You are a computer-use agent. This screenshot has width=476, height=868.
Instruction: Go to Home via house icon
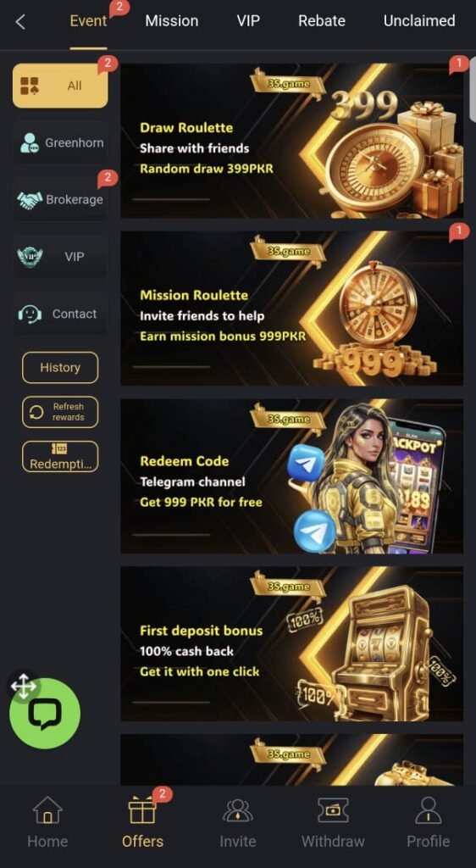coord(47,810)
